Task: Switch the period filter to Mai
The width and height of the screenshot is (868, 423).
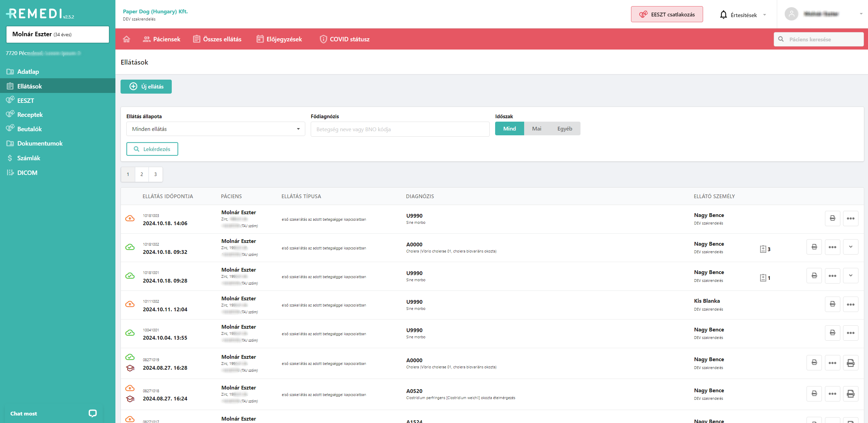Action: 536,129
